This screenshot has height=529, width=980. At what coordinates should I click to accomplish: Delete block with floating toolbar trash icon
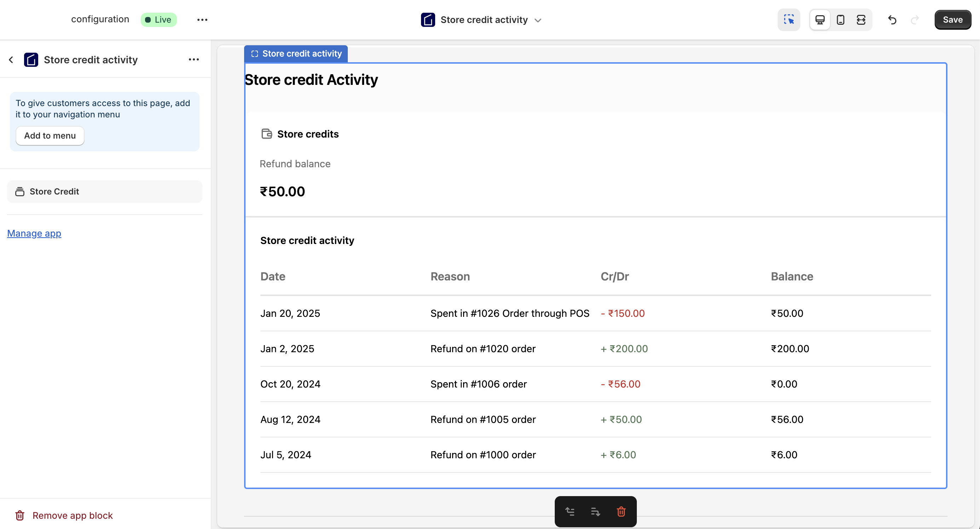(x=621, y=512)
